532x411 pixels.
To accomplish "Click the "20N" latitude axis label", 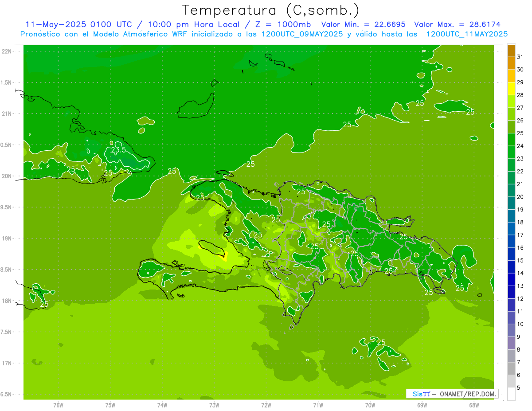I will point(7,176).
